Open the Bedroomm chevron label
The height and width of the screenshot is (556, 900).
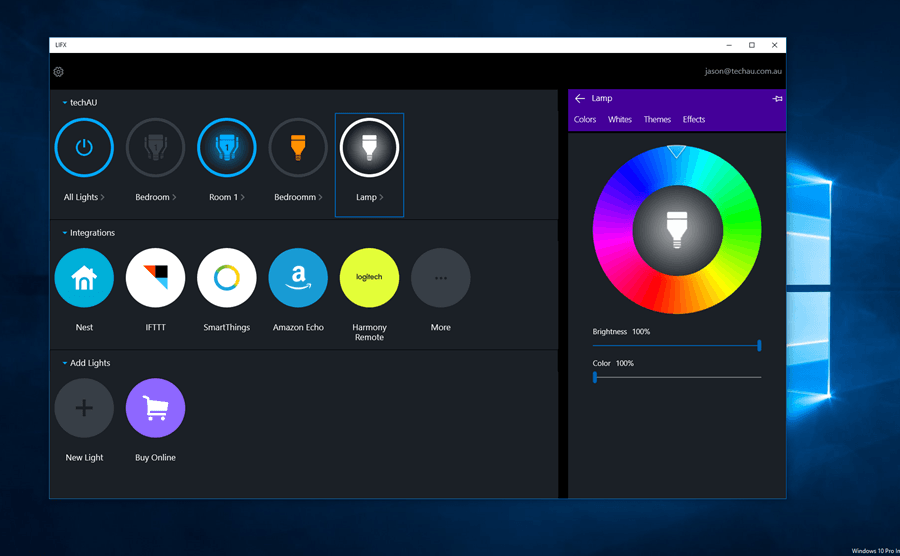[x=298, y=197]
